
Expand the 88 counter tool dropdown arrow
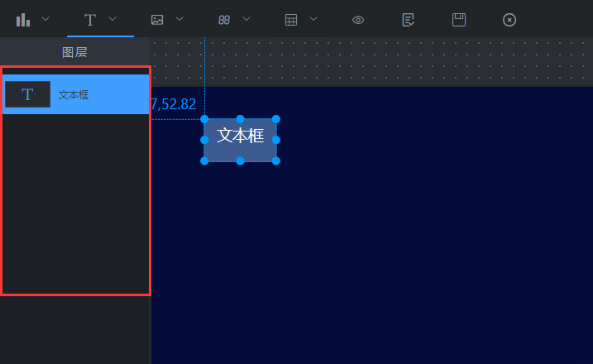[x=246, y=18]
